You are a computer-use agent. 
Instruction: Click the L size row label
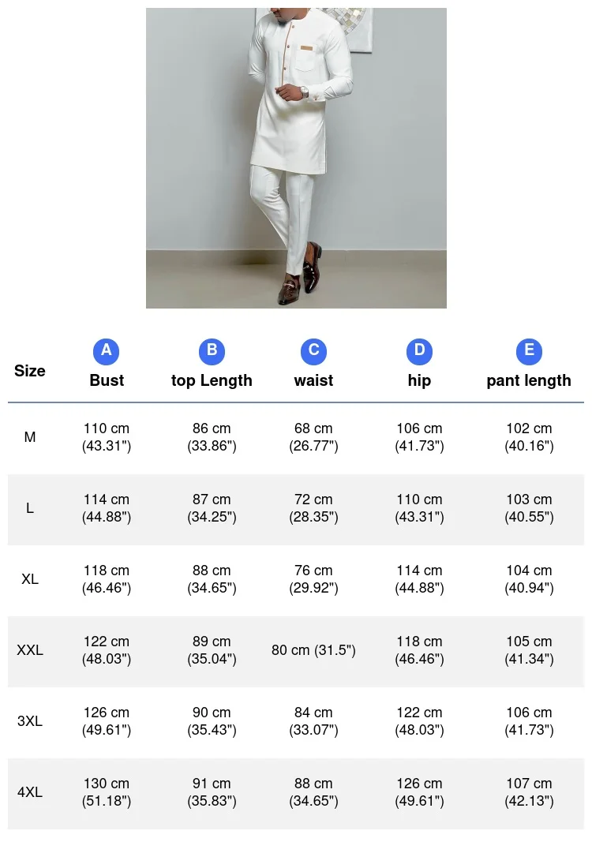tap(30, 508)
